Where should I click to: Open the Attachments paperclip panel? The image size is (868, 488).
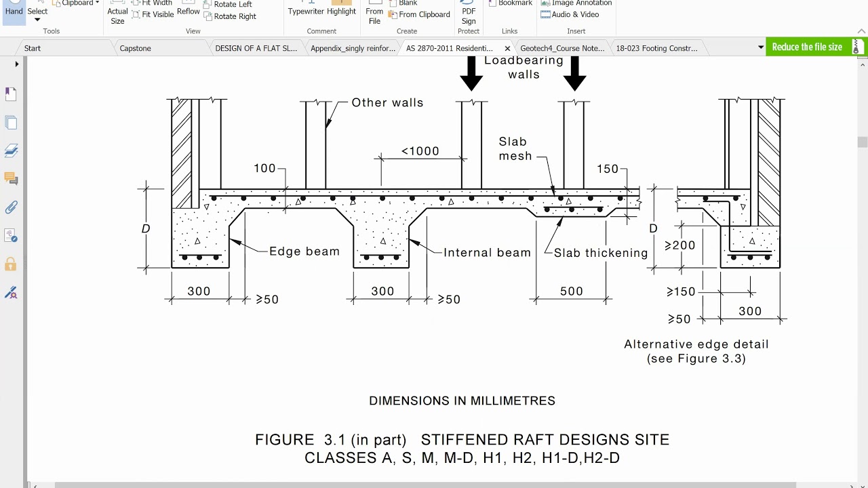(11, 207)
